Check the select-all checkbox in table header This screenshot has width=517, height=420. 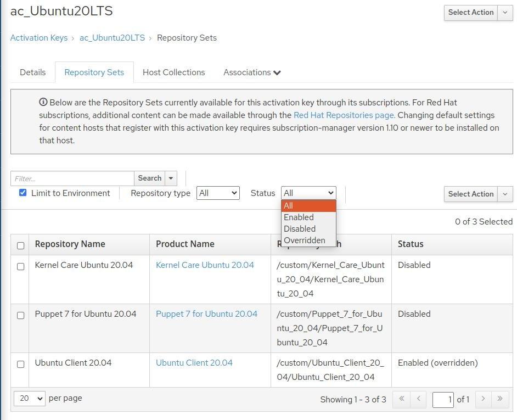tap(21, 245)
